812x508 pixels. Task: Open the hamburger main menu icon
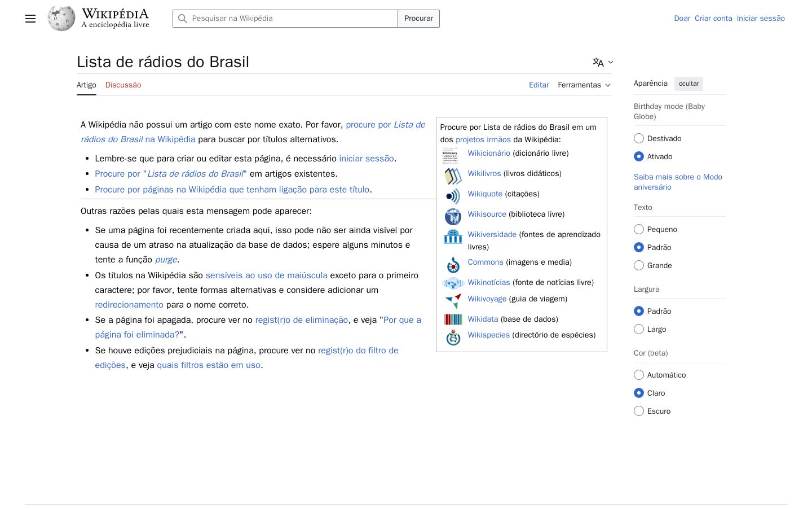(30, 19)
